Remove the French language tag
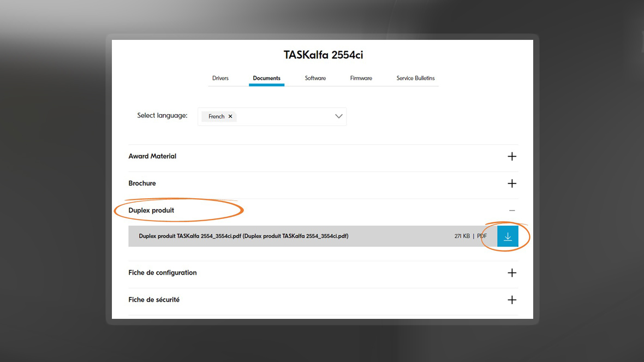 (230, 116)
